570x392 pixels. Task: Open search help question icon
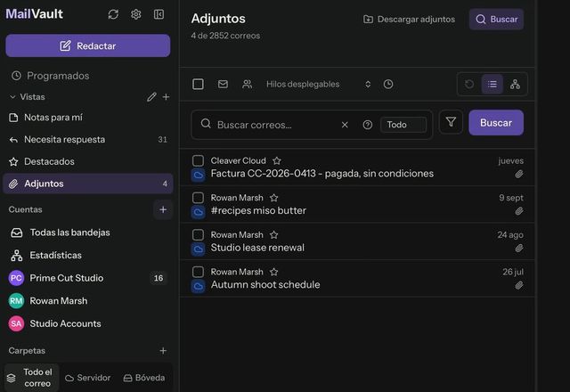pos(368,125)
